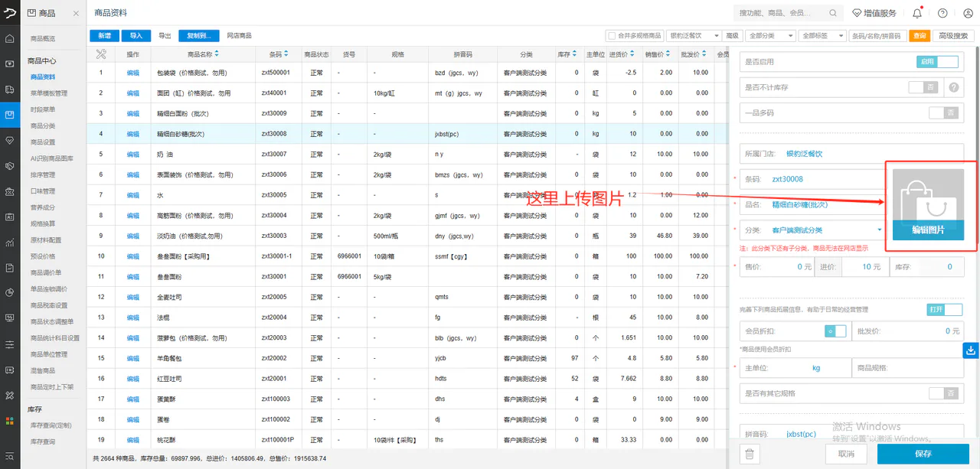Screen dimensions: 980x469
Task: Close the 商品 sidebar panel with X
Action: [x=76, y=14]
